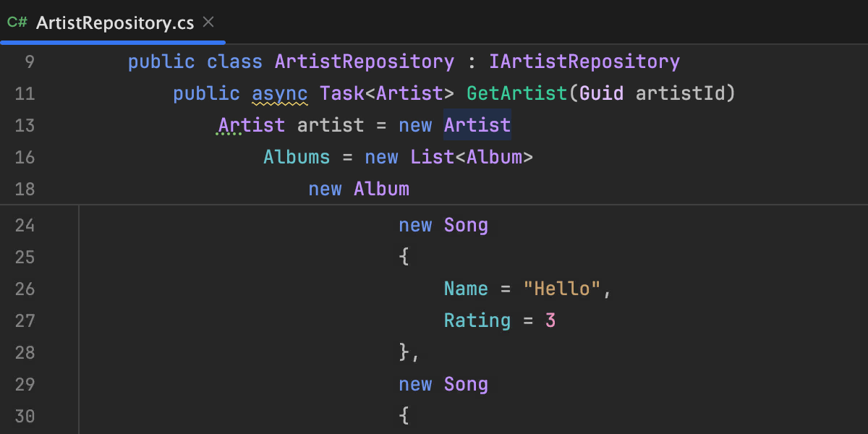Click the underlined async keyword
The image size is (868, 434).
tap(279, 94)
